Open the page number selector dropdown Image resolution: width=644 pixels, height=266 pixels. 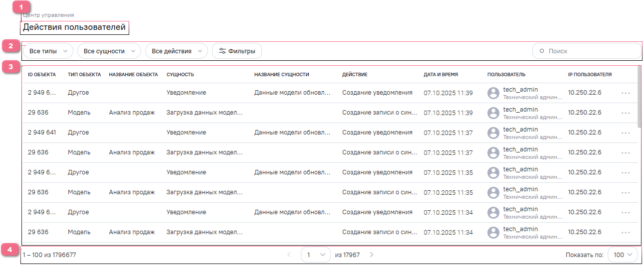[315, 255]
